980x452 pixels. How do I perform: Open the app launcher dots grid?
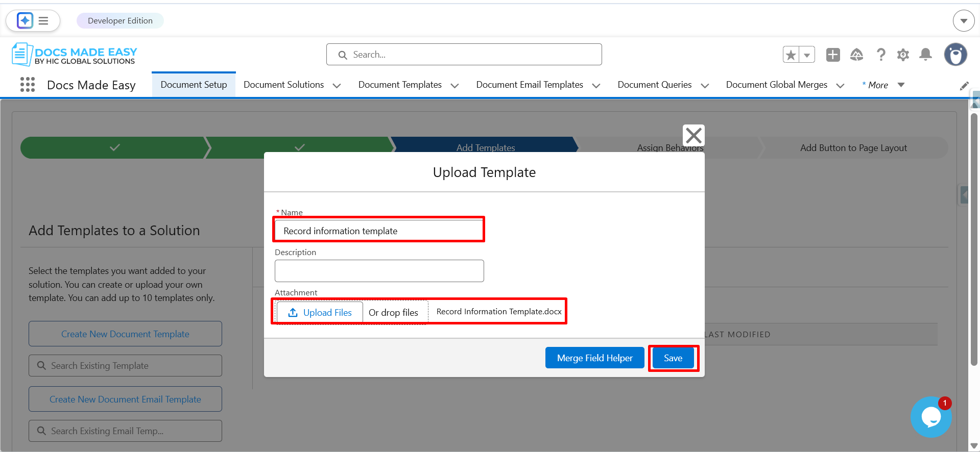[28, 85]
